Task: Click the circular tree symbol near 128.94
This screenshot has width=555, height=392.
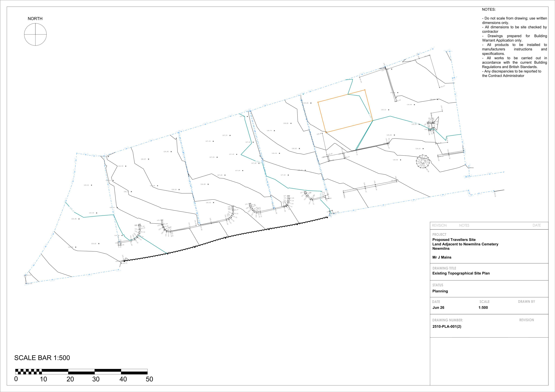Action: [x=423, y=161]
